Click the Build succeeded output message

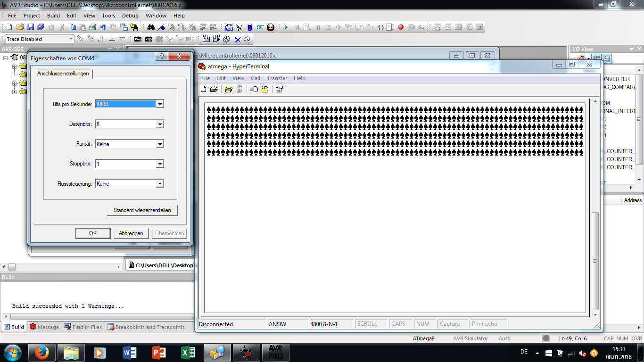pos(68,306)
